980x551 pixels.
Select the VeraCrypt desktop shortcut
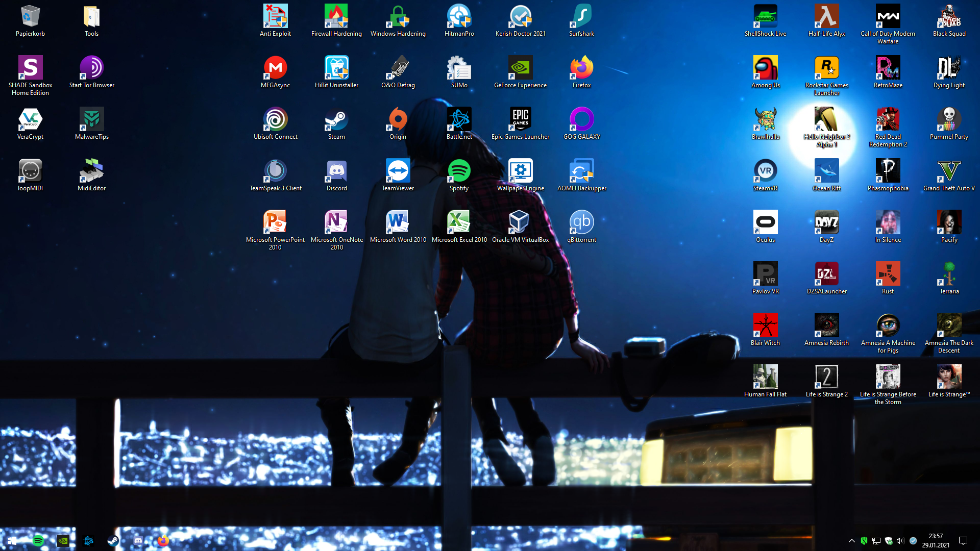[30, 119]
